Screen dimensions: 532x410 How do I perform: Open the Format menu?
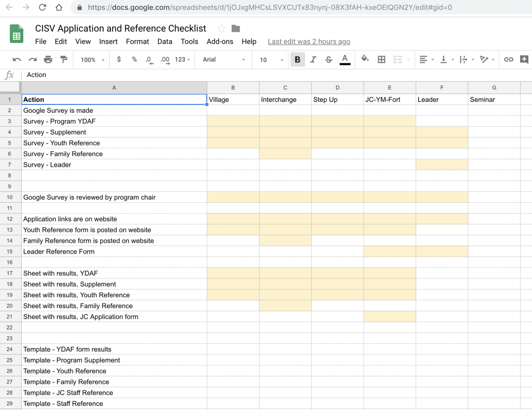pos(137,41)
